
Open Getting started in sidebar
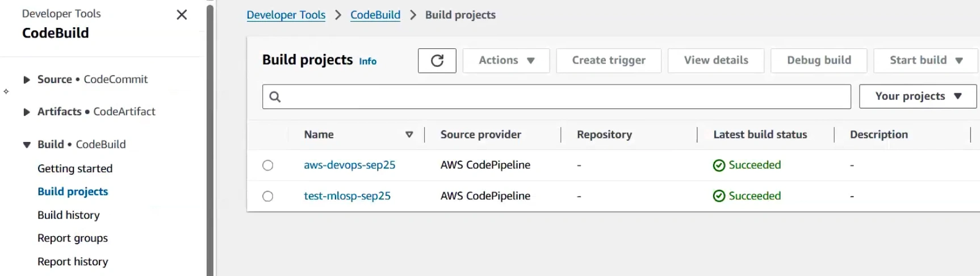75,169
